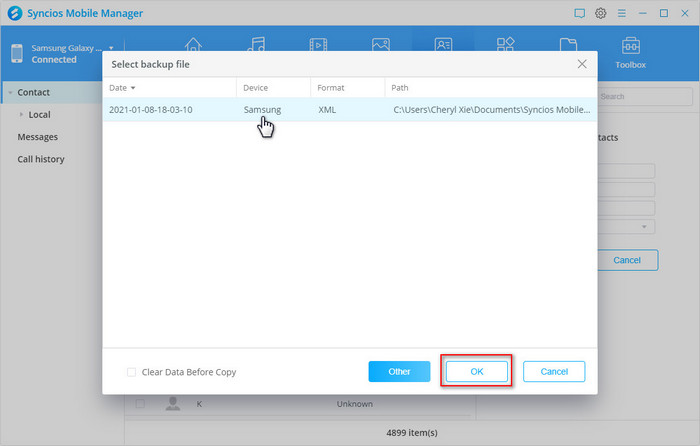Open the feedback message icon in title bar
This screenshot has height=446, width=700.
point(579,13)
